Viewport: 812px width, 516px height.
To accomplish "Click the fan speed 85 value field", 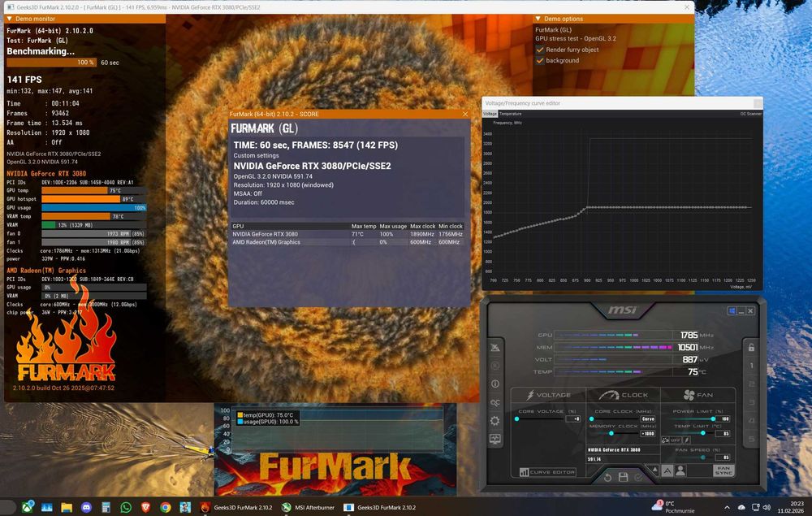I will 723,457.
